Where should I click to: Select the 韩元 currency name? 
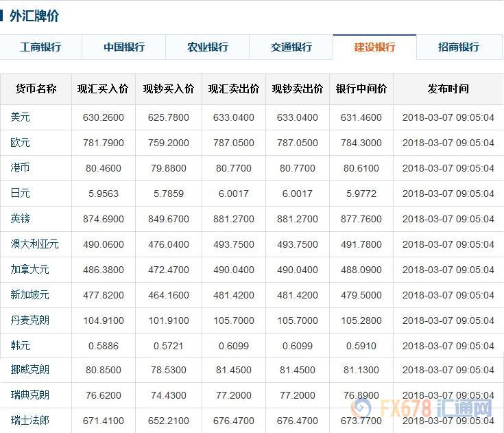[x=21, y=346]
